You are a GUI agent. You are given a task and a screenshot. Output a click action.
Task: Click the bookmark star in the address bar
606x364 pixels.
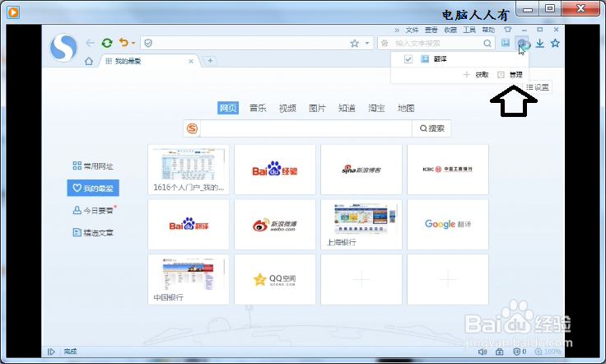[x=354, y=44]
